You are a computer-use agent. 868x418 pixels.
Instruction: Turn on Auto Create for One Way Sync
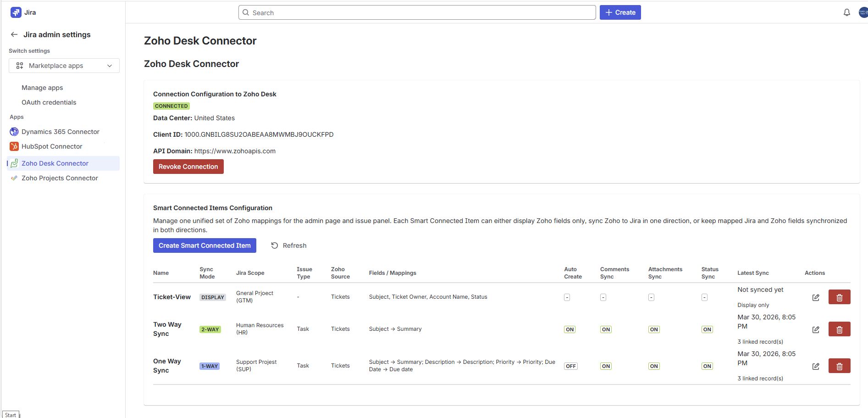tap(570, 366)
